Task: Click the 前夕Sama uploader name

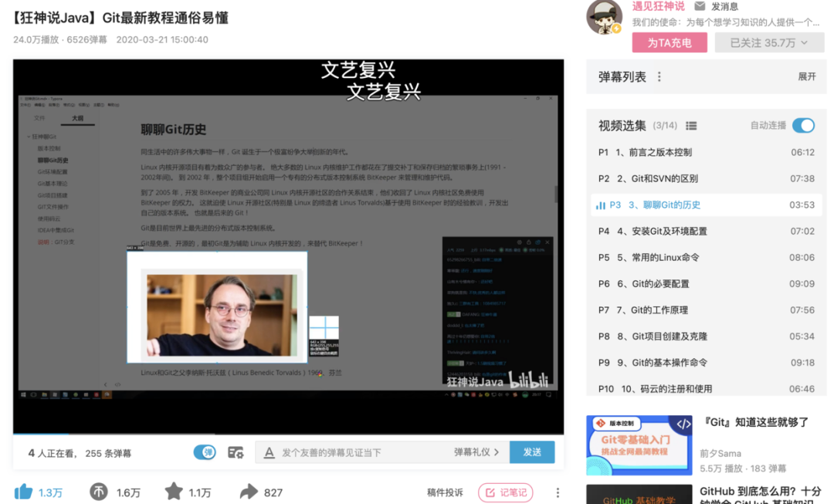Action: pos(720,454)
